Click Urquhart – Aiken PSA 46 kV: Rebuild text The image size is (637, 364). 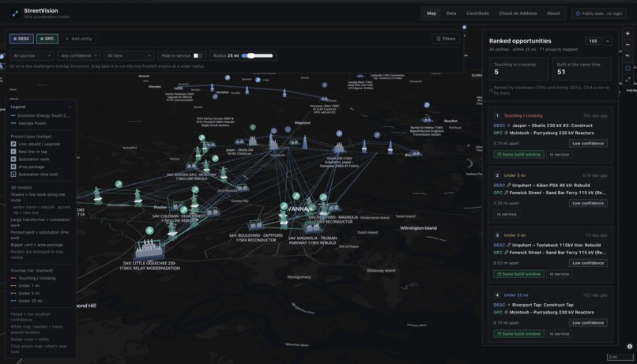pyautogui.click(x=551, y=185)
